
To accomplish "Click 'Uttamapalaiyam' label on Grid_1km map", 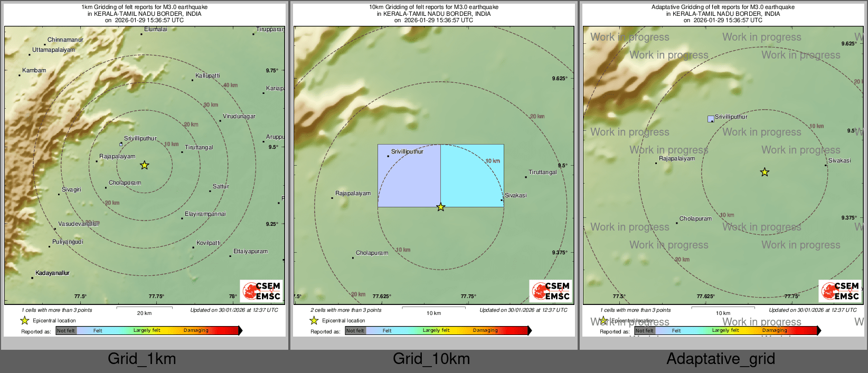I will [x=54, y=50].
